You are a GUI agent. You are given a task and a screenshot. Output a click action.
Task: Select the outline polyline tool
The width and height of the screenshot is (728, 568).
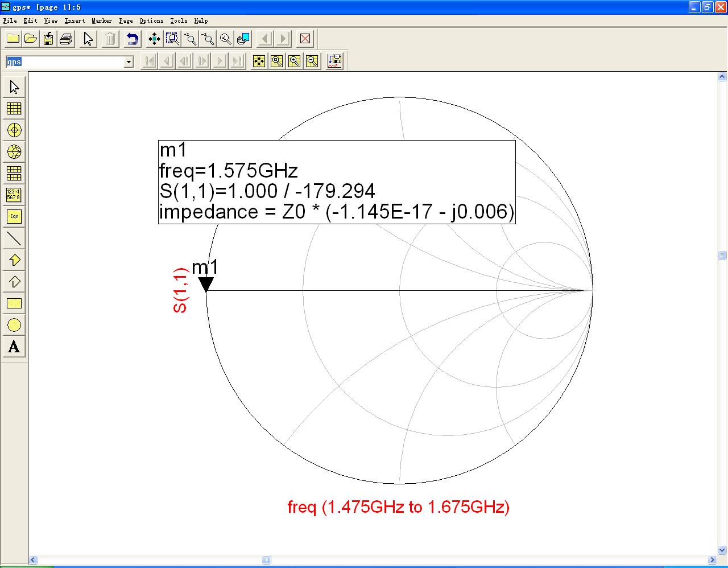pos(14,282)
